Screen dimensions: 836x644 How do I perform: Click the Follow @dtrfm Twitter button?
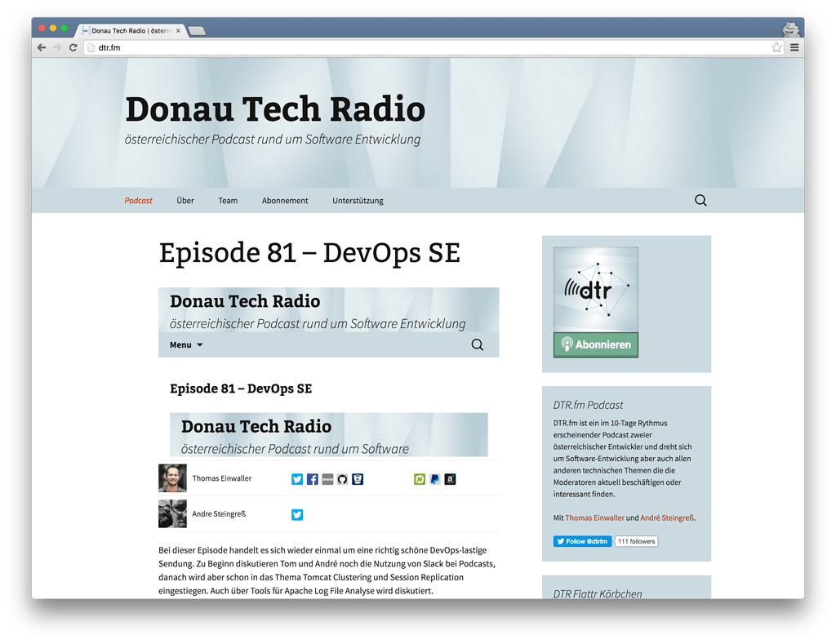click(582, 541)
